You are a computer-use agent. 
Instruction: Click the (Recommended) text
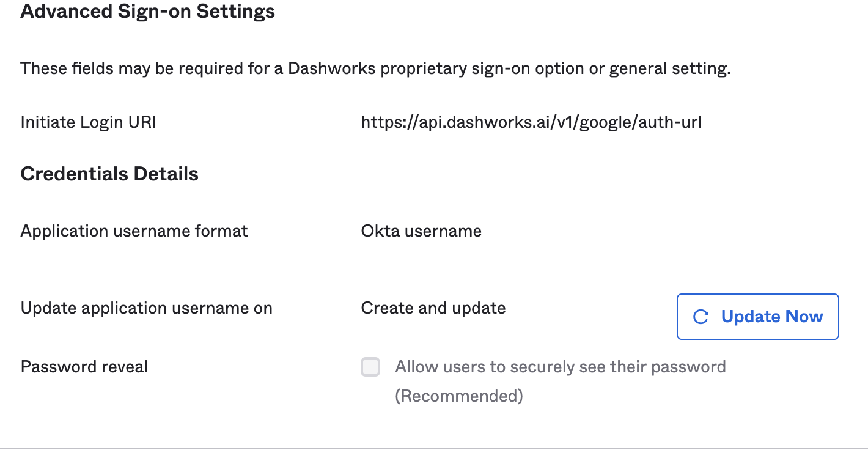pyautogui.click(x=459, y=396)
